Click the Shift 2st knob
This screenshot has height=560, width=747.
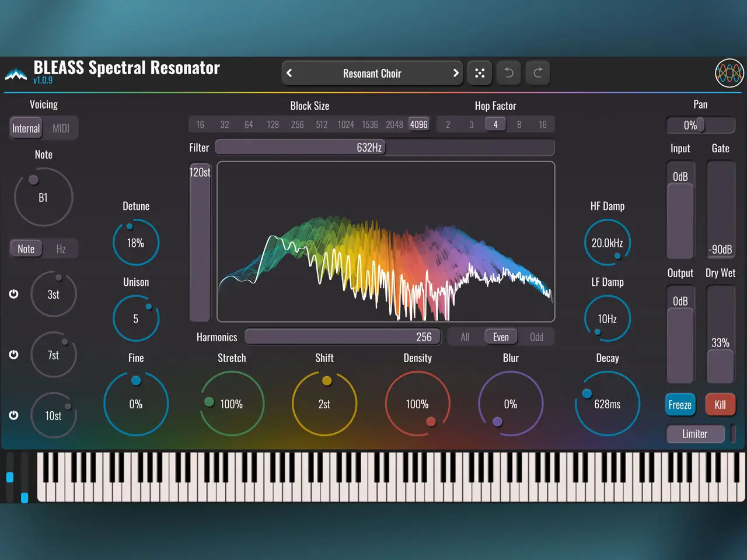pos(324,404)
